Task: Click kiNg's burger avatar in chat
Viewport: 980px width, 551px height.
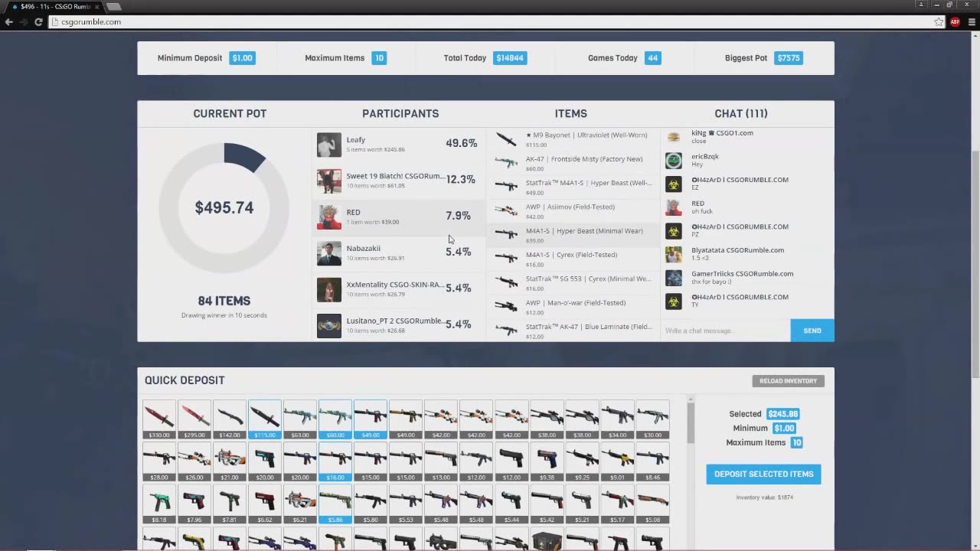Action: 674,137
